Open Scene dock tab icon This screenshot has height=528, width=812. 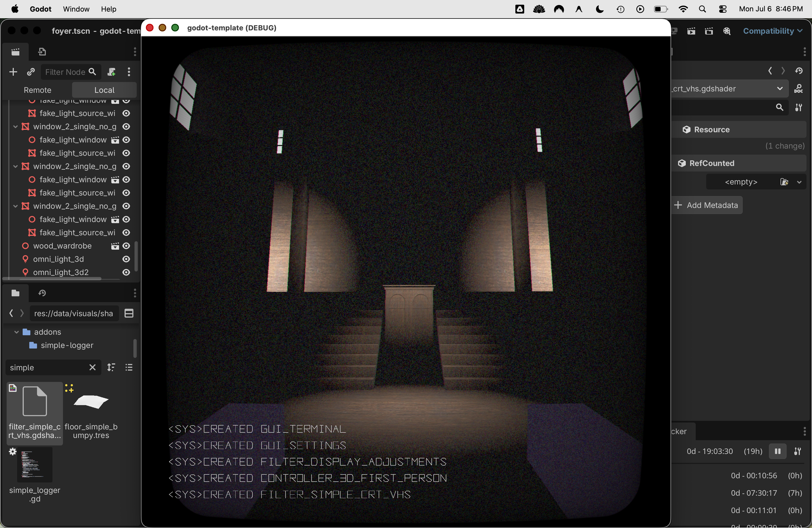[15, 52]
